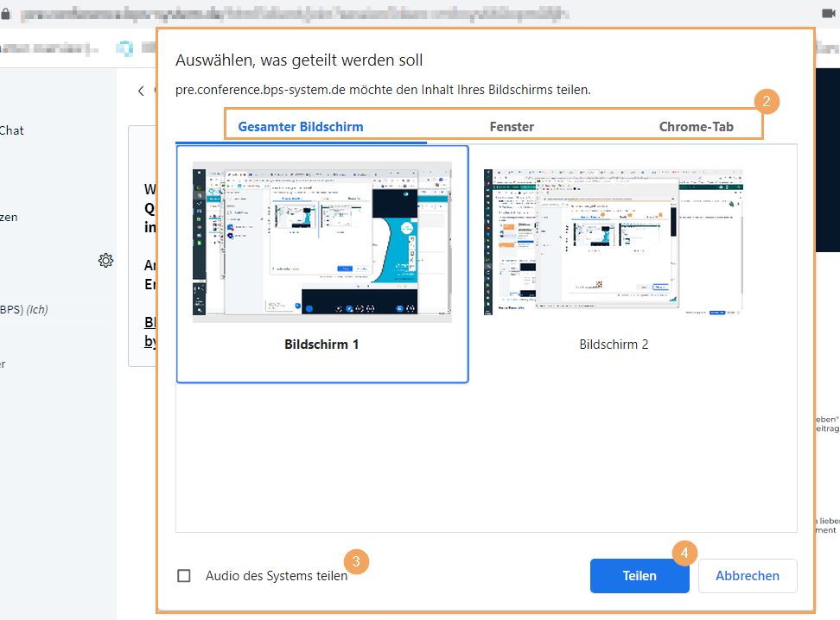Click the back chevron arrow behind the dialog

[x=141, y=90]
